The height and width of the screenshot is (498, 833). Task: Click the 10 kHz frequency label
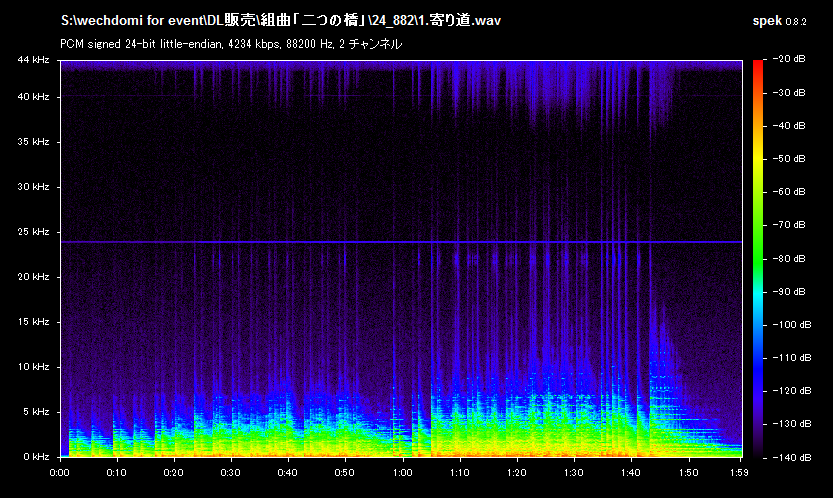pyautogui.click(x=33, y=367)
